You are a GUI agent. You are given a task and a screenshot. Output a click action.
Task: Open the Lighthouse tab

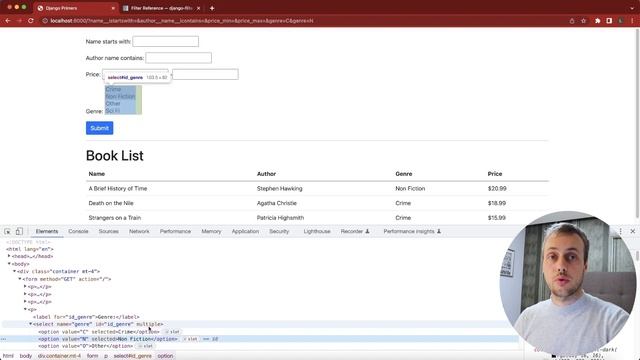pyautogui.click(x=317, y=231)
